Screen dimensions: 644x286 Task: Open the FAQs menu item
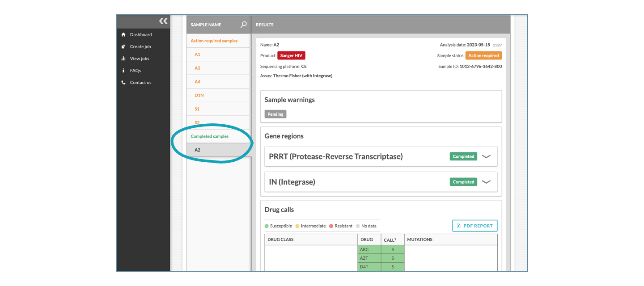coord(136,71)
